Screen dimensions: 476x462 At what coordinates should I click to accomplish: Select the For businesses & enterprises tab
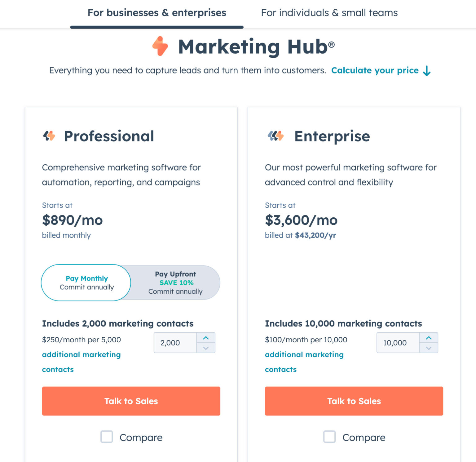[156, 13]
